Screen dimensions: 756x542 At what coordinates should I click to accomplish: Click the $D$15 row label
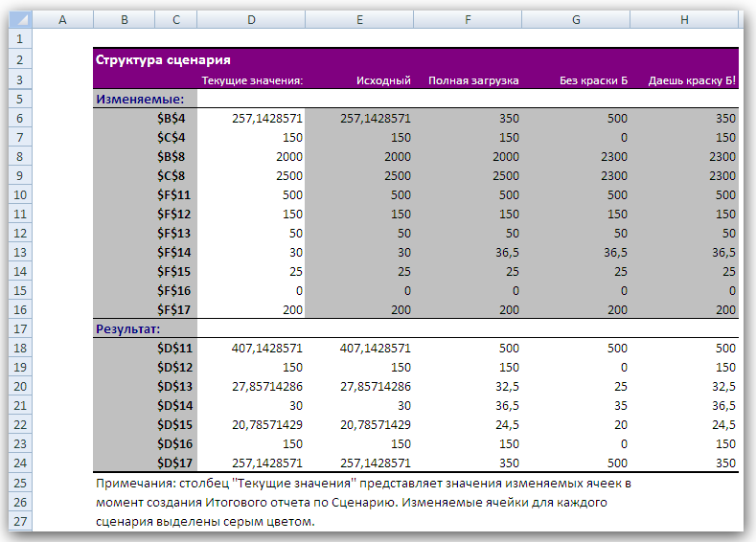click(x=174, y=425)
